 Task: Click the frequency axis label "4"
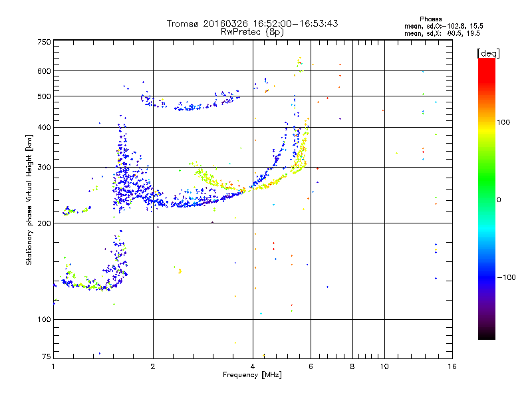(x=253, y=366)
